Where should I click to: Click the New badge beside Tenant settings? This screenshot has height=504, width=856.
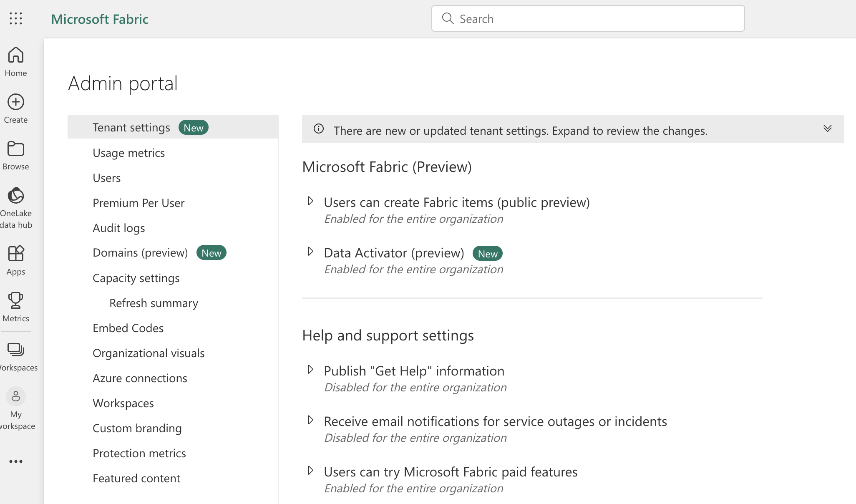point(194,127)
